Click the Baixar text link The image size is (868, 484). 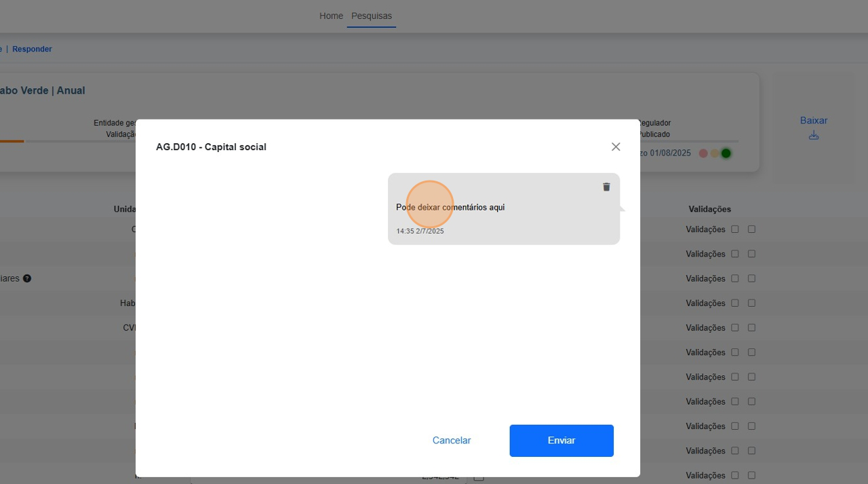[813, 120]
